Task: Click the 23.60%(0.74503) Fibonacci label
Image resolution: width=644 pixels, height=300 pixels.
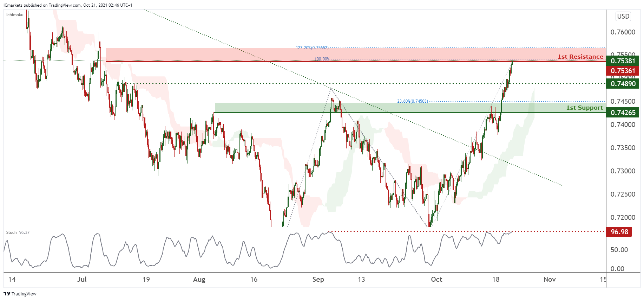Action: point(413,101)
